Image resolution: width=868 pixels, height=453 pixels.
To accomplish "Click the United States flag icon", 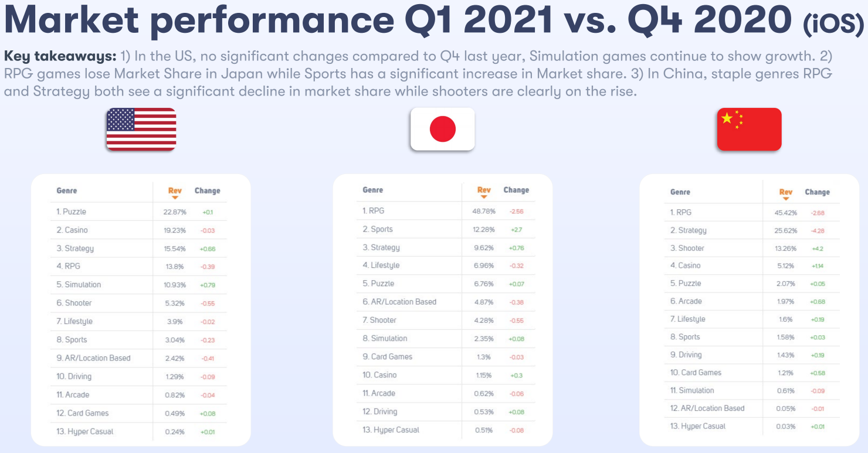I will 141,130.
